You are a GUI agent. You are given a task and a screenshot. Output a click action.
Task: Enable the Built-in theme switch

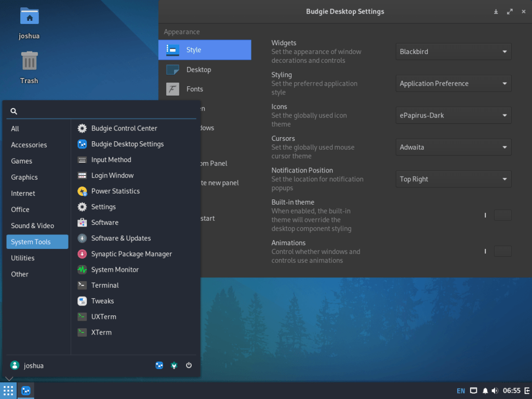point(502,215)
